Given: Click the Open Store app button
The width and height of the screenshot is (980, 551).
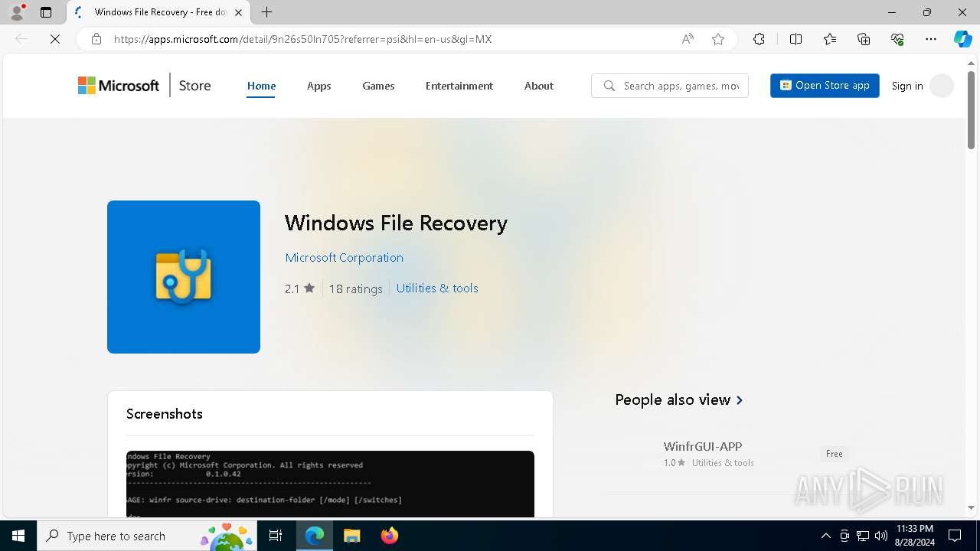Looking at the screenshot, I should click(x=825, y=86).
